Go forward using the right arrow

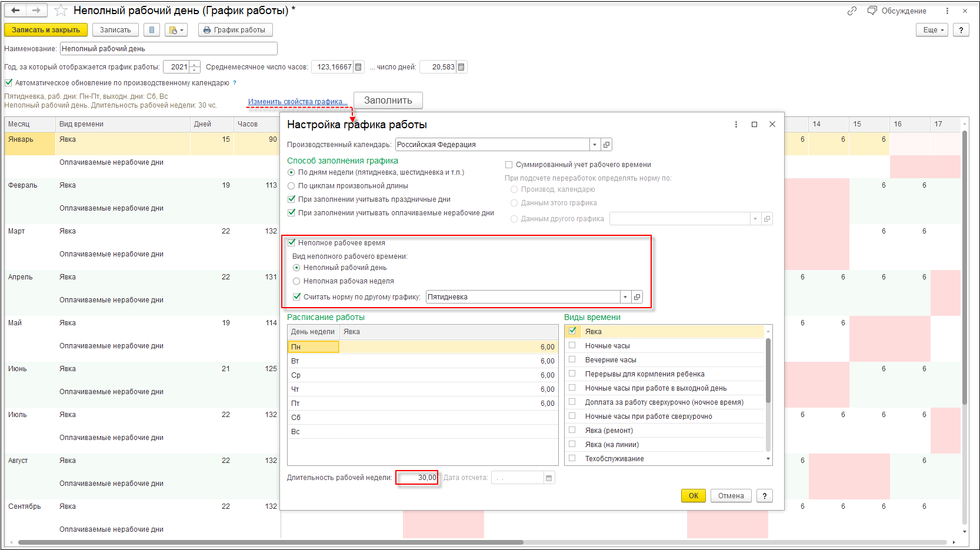(x=36, y=11)
